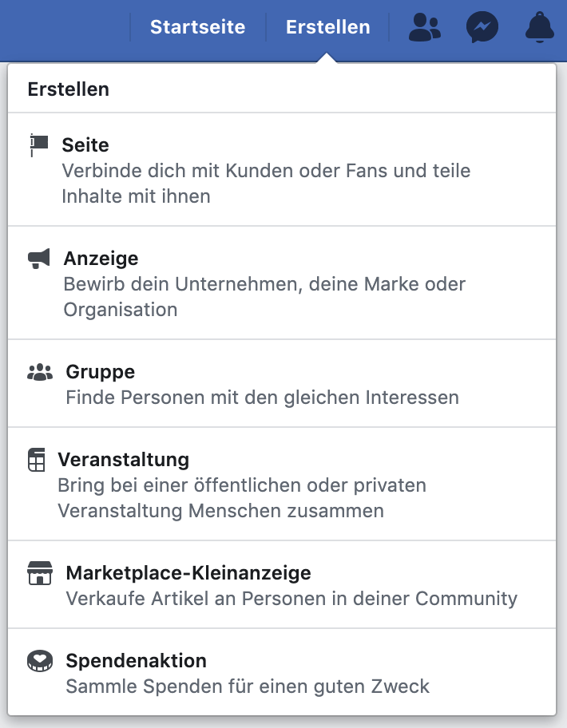Open friend requests icon in top bar
The width and height of the screenshot is (567, 728).
click(424, 28)
